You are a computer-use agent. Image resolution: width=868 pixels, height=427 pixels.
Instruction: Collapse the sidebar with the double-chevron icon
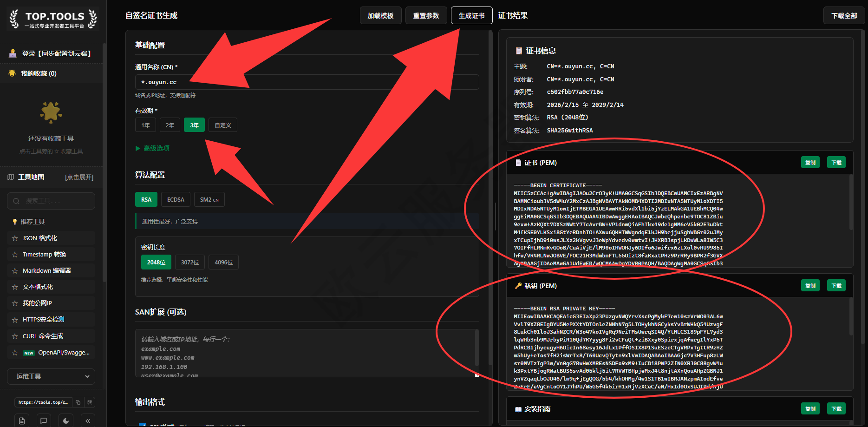(88, 420)
